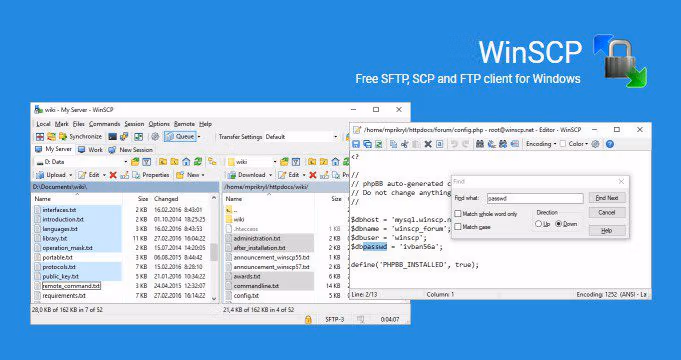Click the Find what input field
The width and height of the screenshot is (681, 360).
535,198
